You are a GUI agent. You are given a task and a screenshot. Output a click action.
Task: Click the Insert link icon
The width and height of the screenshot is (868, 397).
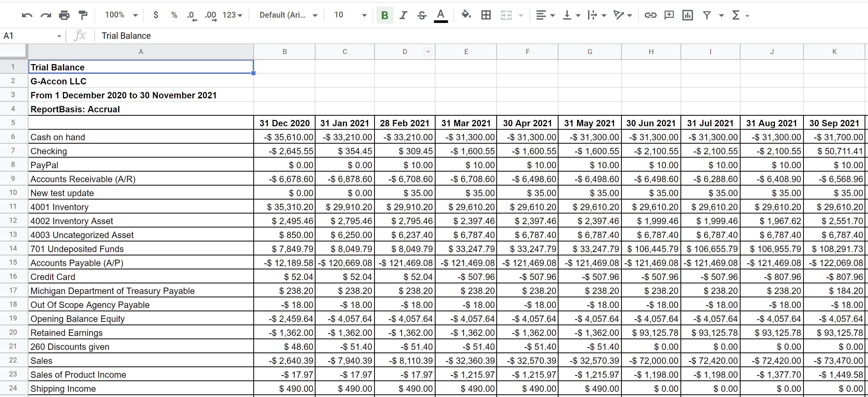tap(650, 15)
